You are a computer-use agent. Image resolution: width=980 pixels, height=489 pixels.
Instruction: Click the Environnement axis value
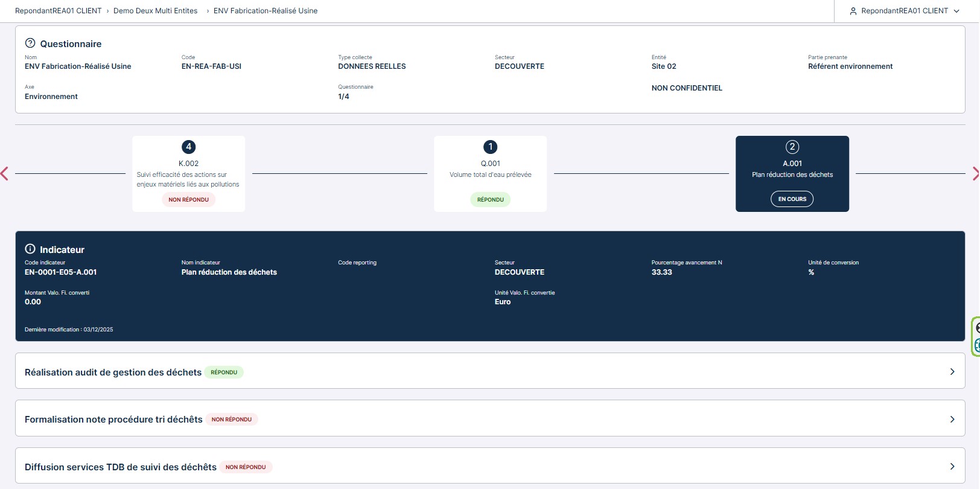(51, 97)
